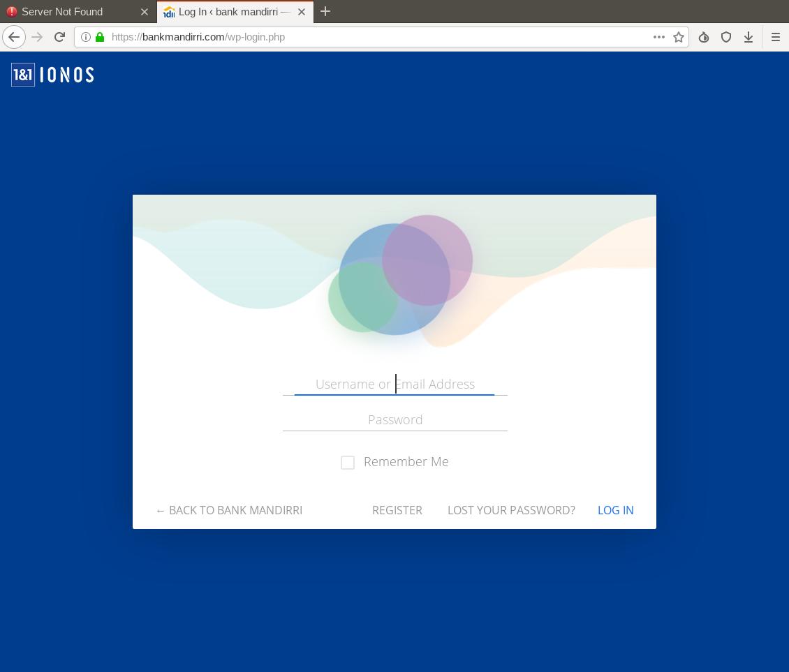
Task: Click the flame extension icon in the toolbar
Action: [x=703, y=37]
